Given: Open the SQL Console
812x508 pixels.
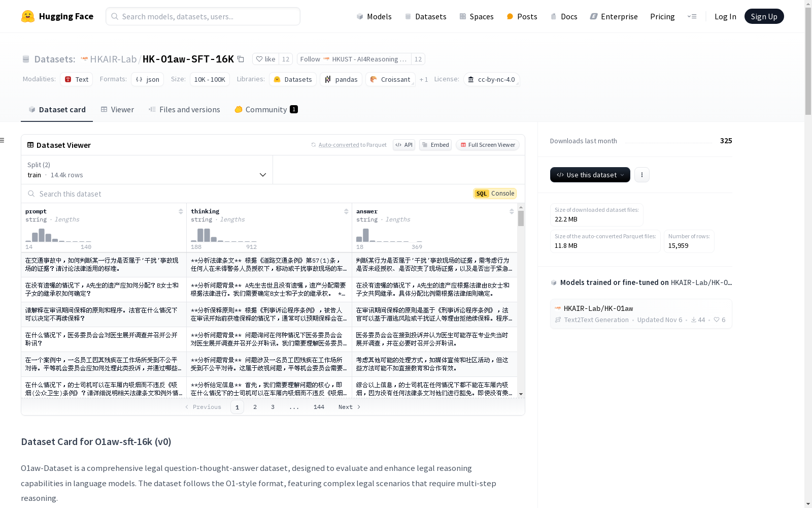Looking at the screenshot, I should (495, 194).
